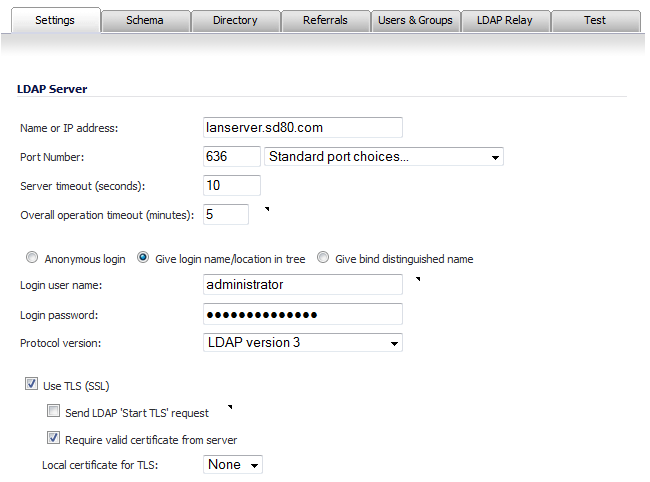Open the Standard port choices dropdown
650x482 pixels.
[384, 157]
